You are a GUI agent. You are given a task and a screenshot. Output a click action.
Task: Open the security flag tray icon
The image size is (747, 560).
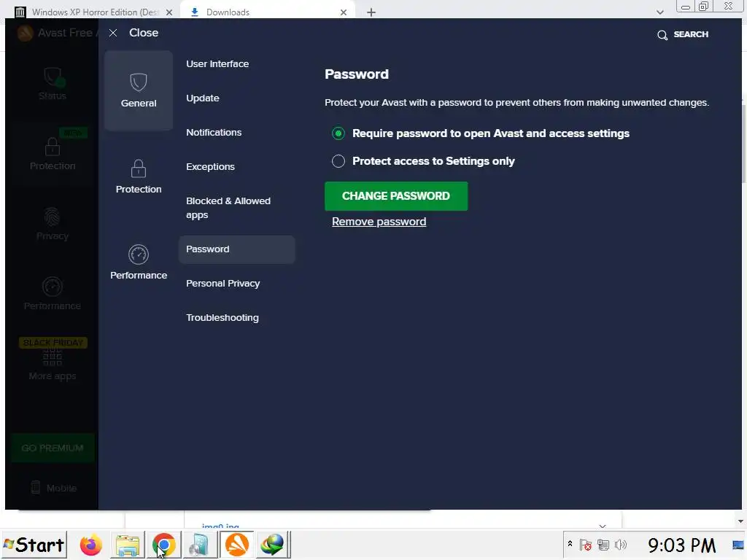[586, 545]
